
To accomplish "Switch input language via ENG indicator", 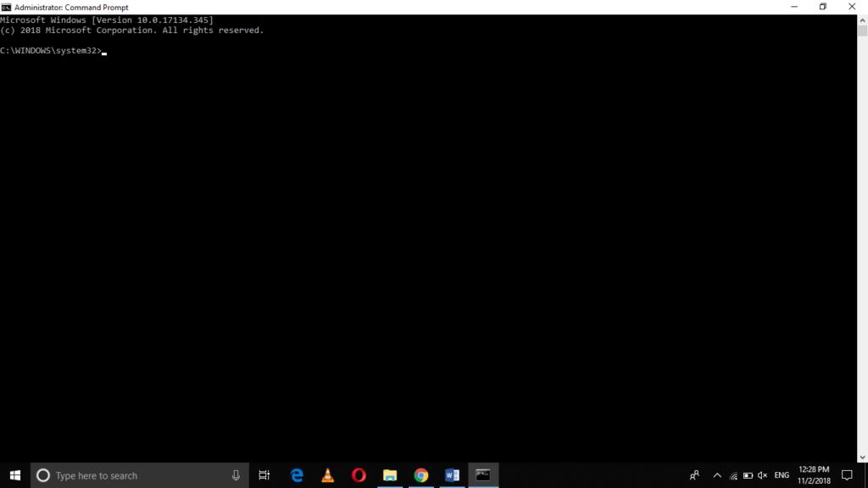I will 782,475.
